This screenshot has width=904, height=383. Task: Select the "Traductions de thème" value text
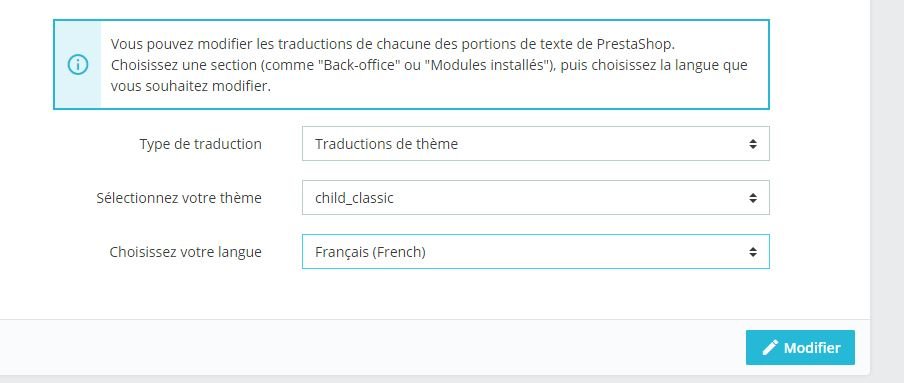[386, 144]
